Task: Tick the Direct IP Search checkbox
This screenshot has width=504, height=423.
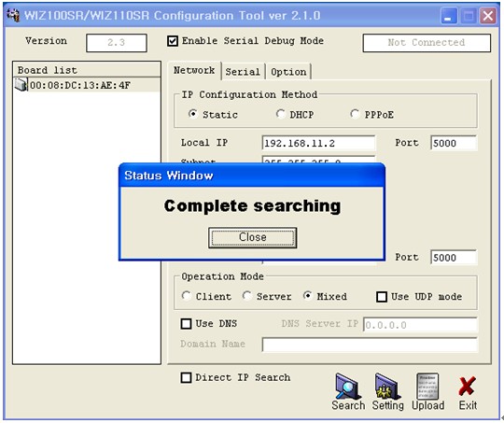Action: tap(186, 377)
